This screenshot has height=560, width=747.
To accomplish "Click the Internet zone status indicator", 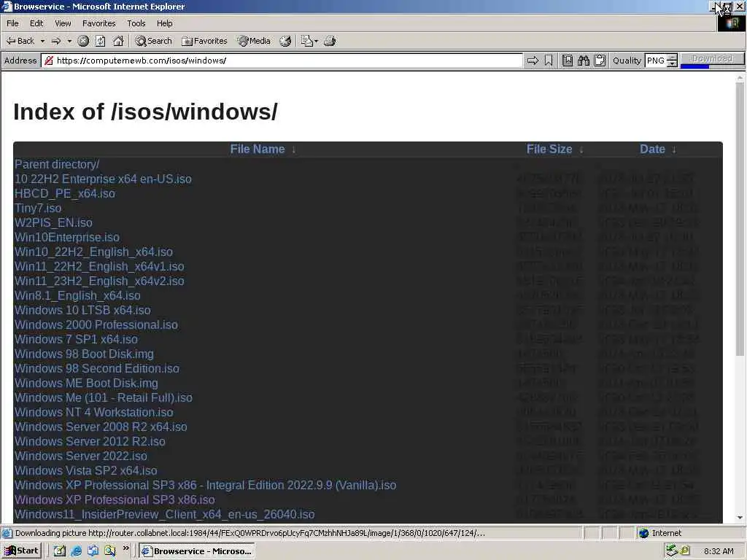I will click(659, 533).
